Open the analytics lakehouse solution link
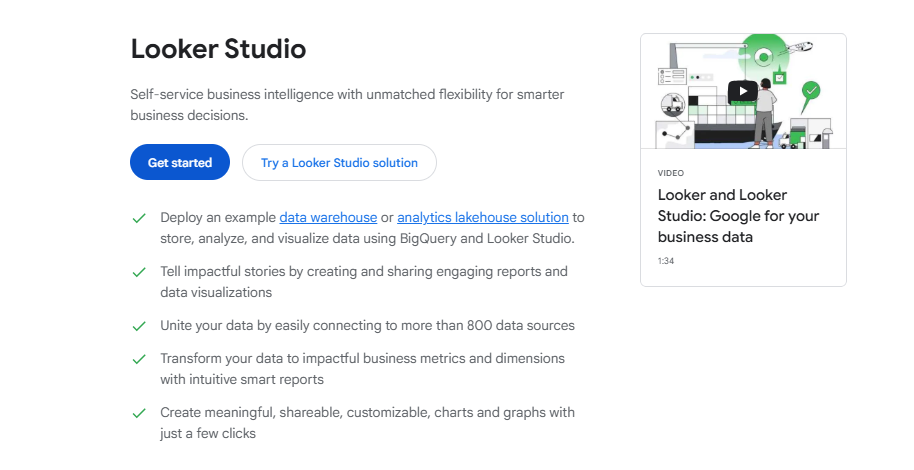This screenshot has height=470, width=914. click(482, 217)
